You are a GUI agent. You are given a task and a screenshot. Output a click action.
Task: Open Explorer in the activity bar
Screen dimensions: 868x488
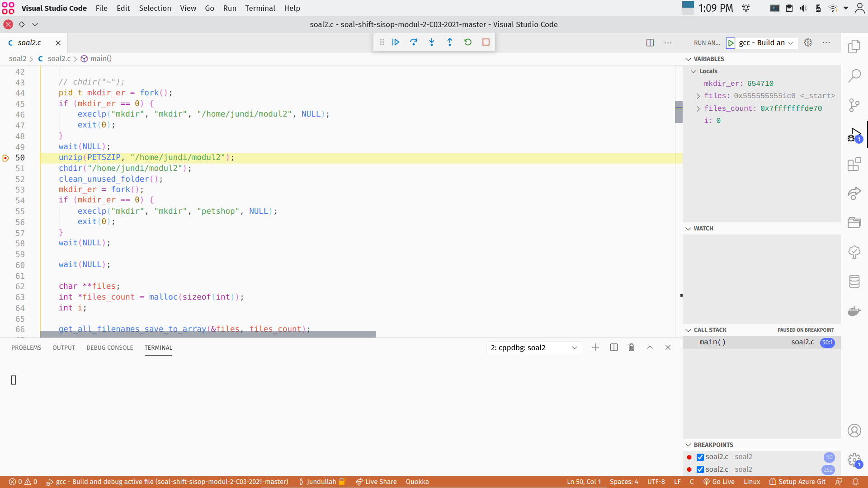(x=854, y=47)
